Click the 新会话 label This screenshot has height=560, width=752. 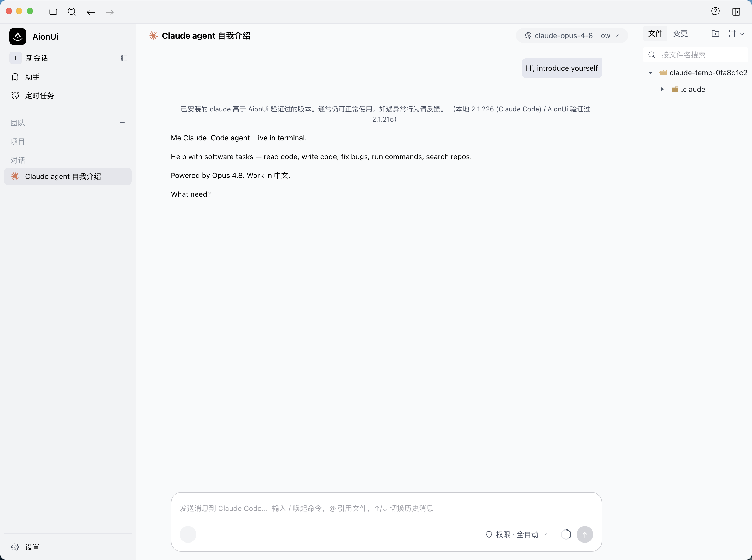click(x=37, y=58)
